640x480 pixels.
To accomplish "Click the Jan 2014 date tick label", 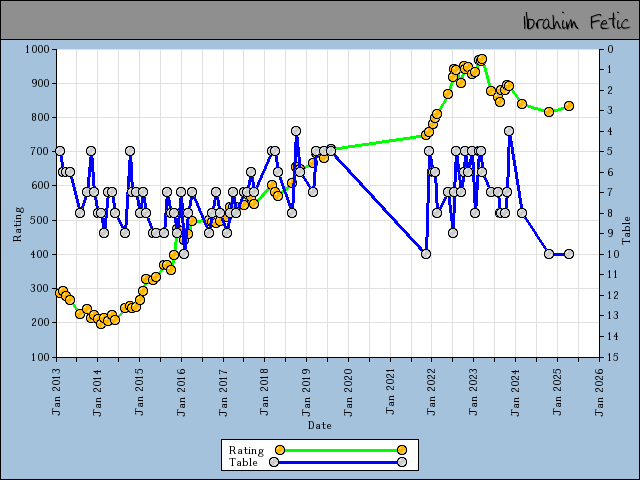I will (98, 392).
